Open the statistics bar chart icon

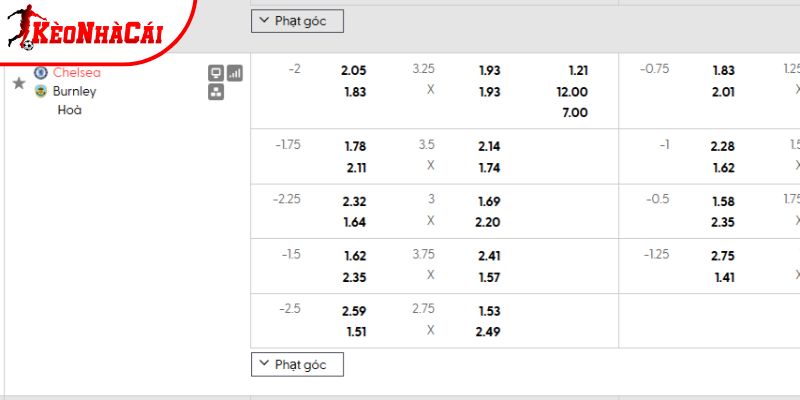[235, 73]
